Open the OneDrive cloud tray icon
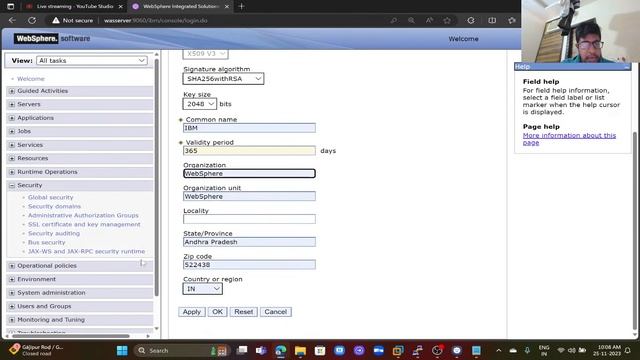 click(513, 350)
